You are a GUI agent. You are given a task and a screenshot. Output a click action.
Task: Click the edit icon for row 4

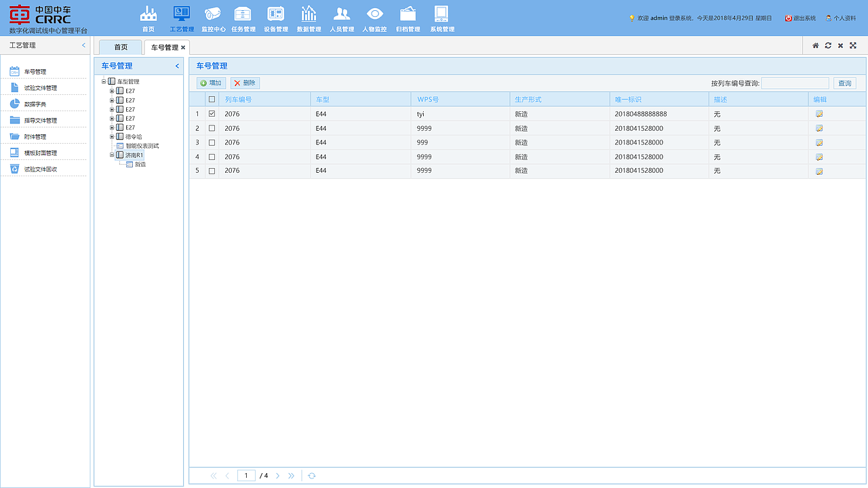[819, 157]
